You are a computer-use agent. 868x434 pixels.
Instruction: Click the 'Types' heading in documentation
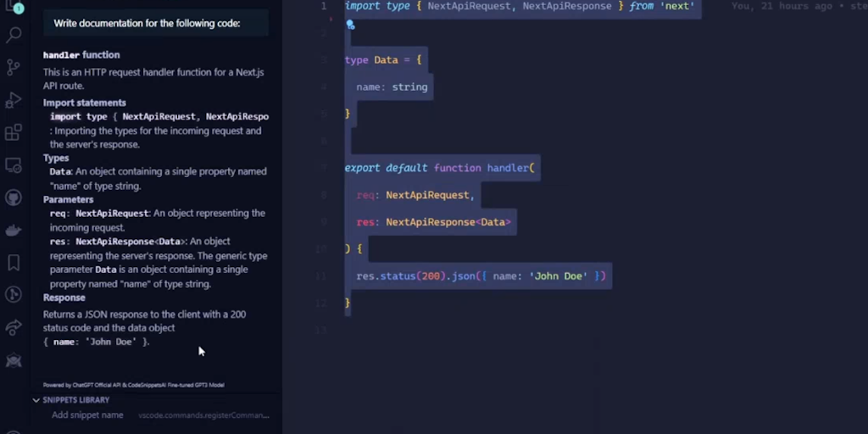click(56, 158)
